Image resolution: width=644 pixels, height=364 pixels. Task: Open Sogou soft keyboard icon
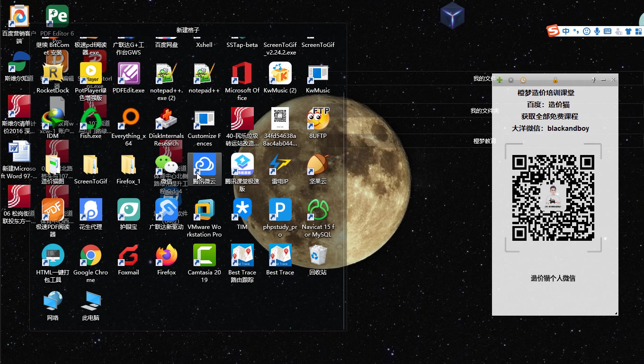pyautogui.click(x=608, y=31)
